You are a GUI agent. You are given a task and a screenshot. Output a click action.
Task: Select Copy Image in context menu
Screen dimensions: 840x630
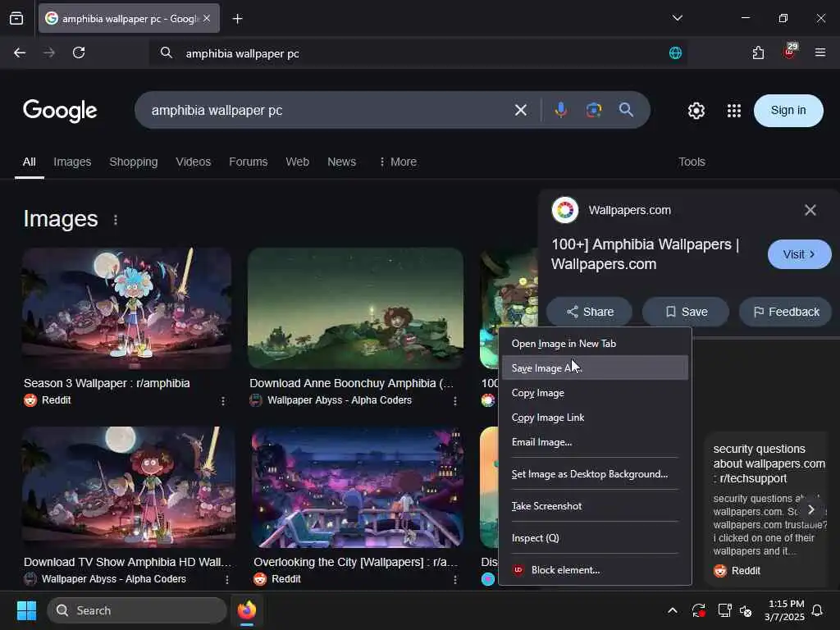[595, 393]
